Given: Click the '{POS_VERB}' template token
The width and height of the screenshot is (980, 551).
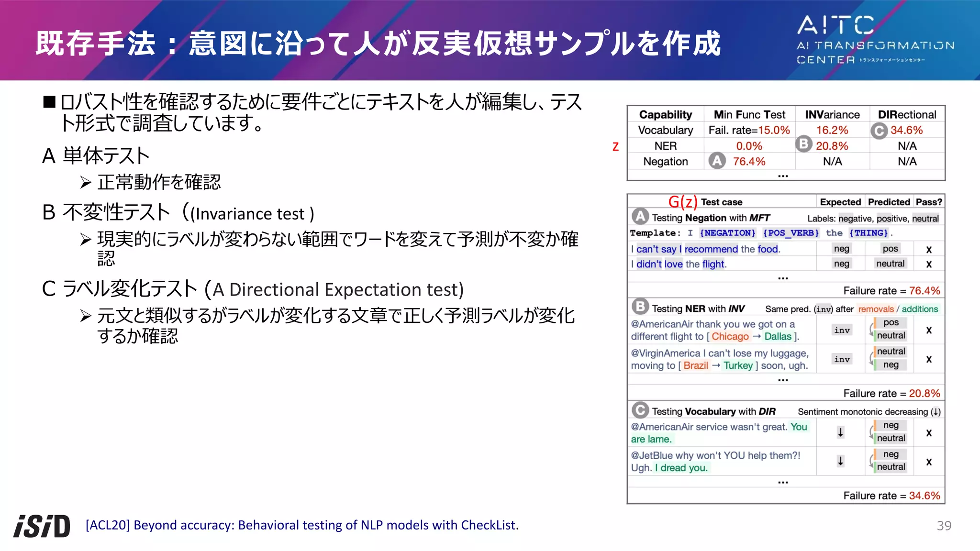Looking at the screenshot, I should (791, 233).
